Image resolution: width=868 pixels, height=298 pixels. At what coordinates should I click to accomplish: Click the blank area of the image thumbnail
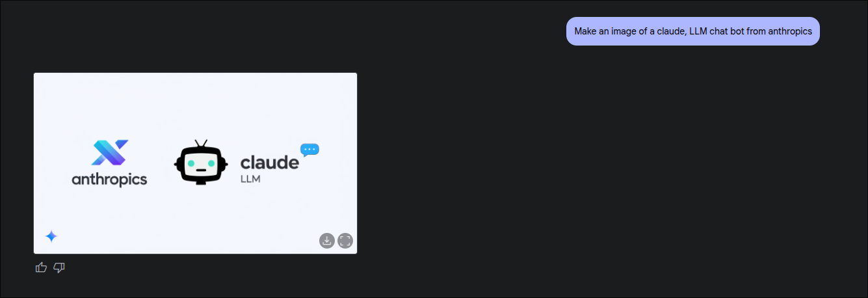tap(195, 104)
